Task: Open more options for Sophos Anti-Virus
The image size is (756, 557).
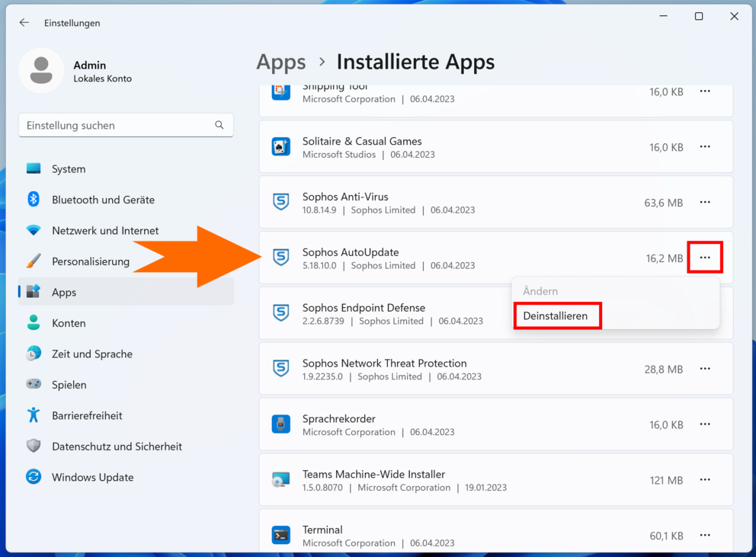Action: tap(705, 202)
